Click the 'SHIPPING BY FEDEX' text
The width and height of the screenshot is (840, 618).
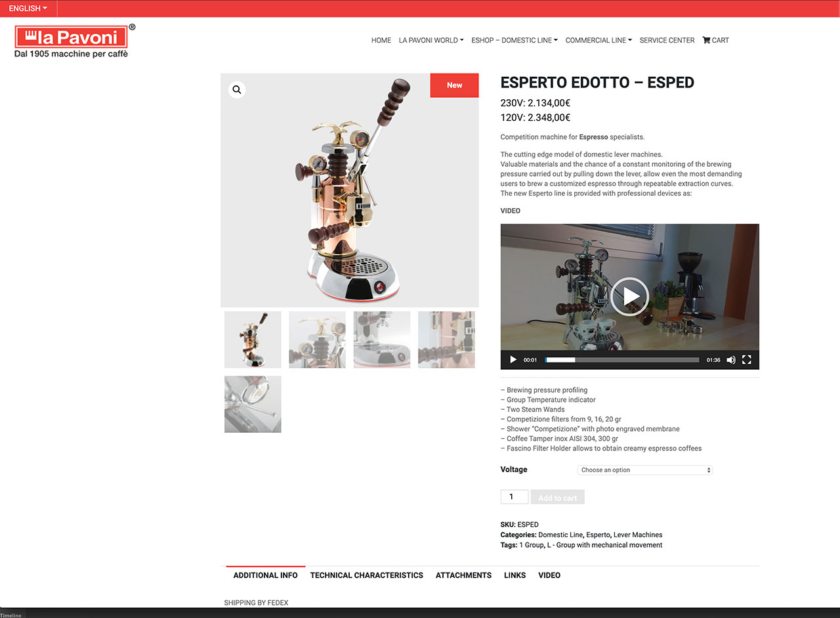coord(256,603)
